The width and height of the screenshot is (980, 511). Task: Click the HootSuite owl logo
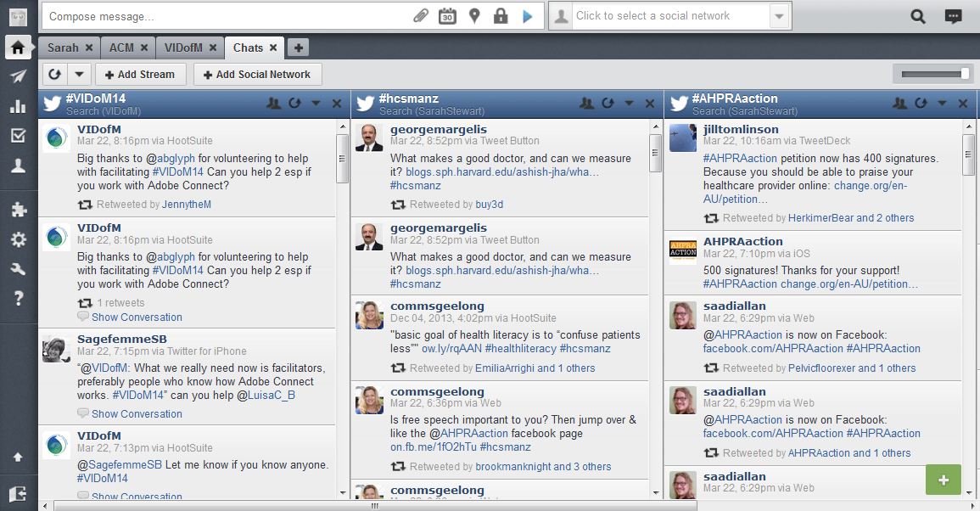click(18, 17)
